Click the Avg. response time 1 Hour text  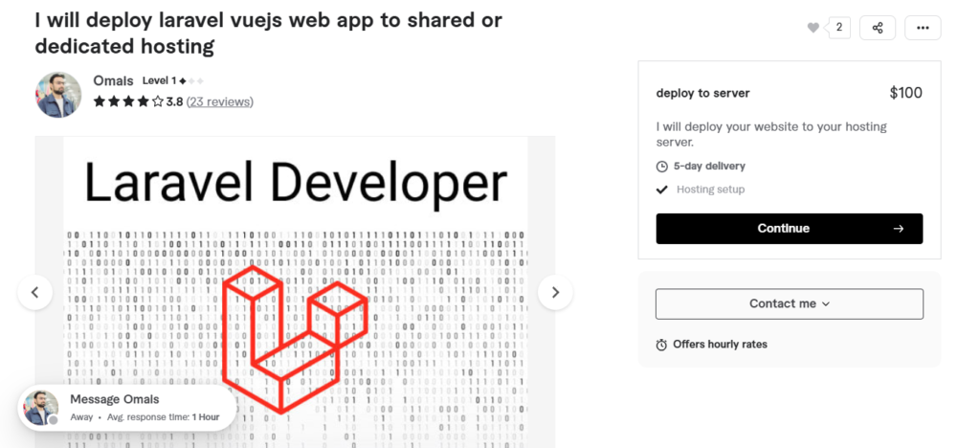pos(163,416)
